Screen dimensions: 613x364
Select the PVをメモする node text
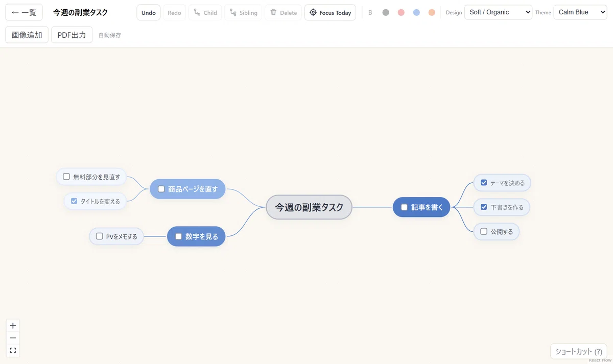click(122, 237)
